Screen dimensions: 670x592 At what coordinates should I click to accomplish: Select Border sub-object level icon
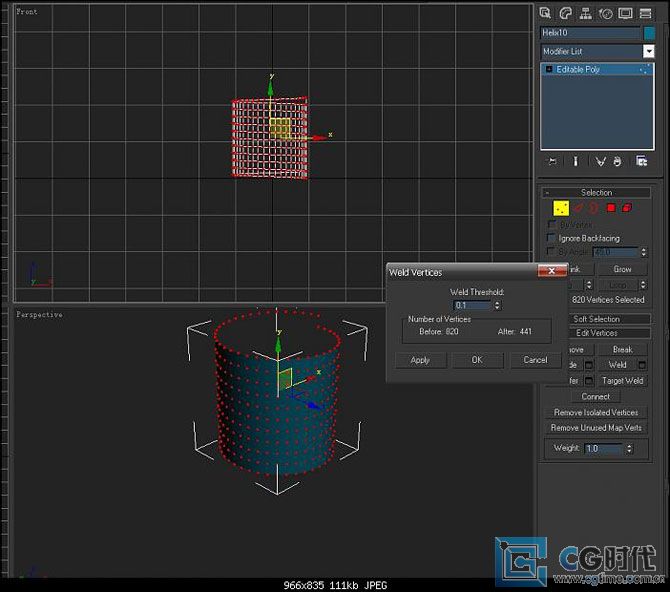pyautogui.click(x=594, y=208)
